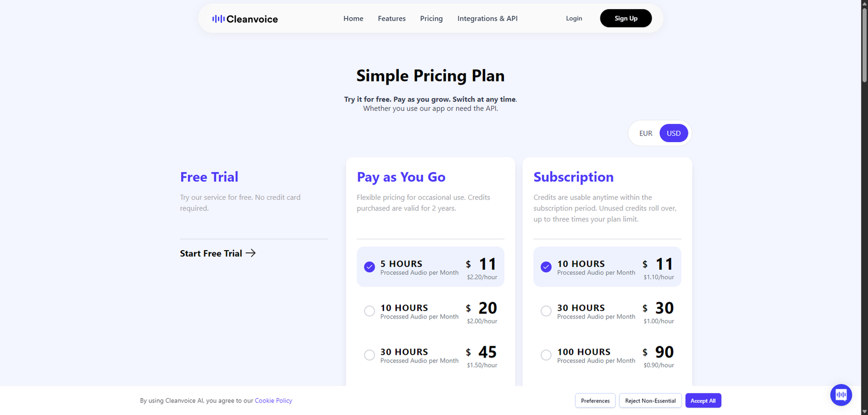
Task: Select the 10 Hours pay-as-you-go option for $20
Action: [369, 311]
